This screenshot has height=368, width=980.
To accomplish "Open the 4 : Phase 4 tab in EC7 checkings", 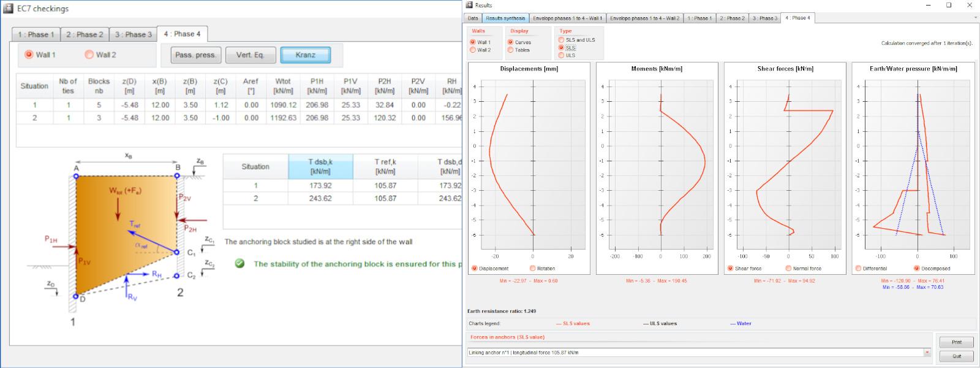I will (182, 34).
